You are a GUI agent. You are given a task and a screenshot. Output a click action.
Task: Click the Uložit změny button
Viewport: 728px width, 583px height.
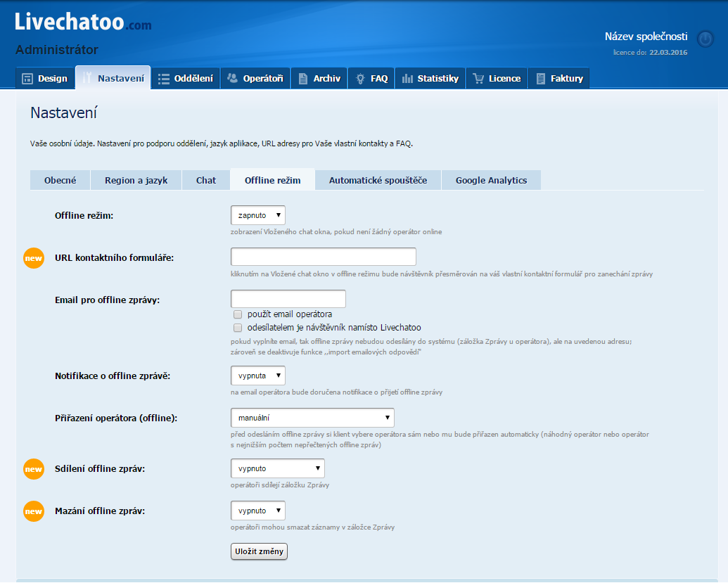pyautogui.click(x=259, y=551)
